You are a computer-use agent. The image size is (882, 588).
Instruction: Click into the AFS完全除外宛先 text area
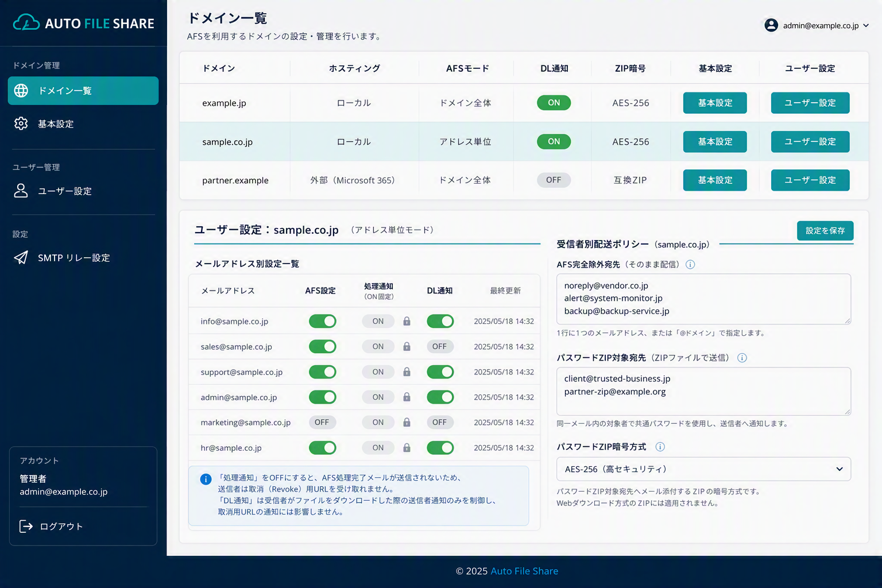[703, 299]
